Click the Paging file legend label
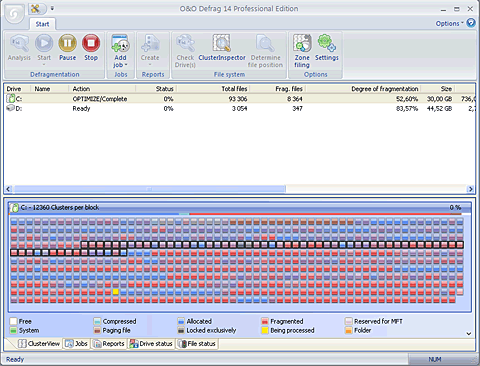 116,330
